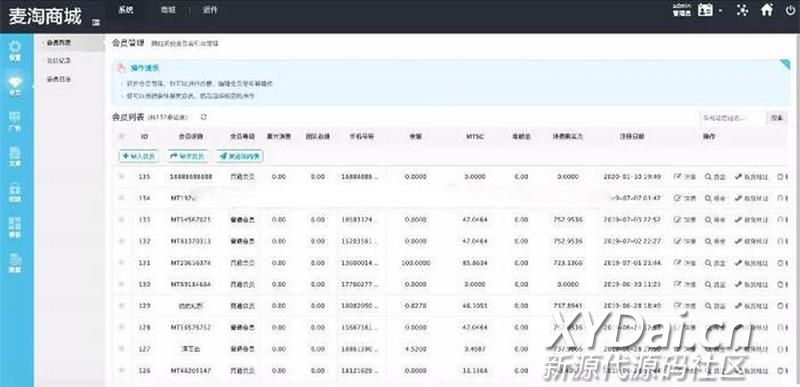This screenshot has height=387, width=800.
Task: Click the member name MT54567023
Action: (191, 220)
